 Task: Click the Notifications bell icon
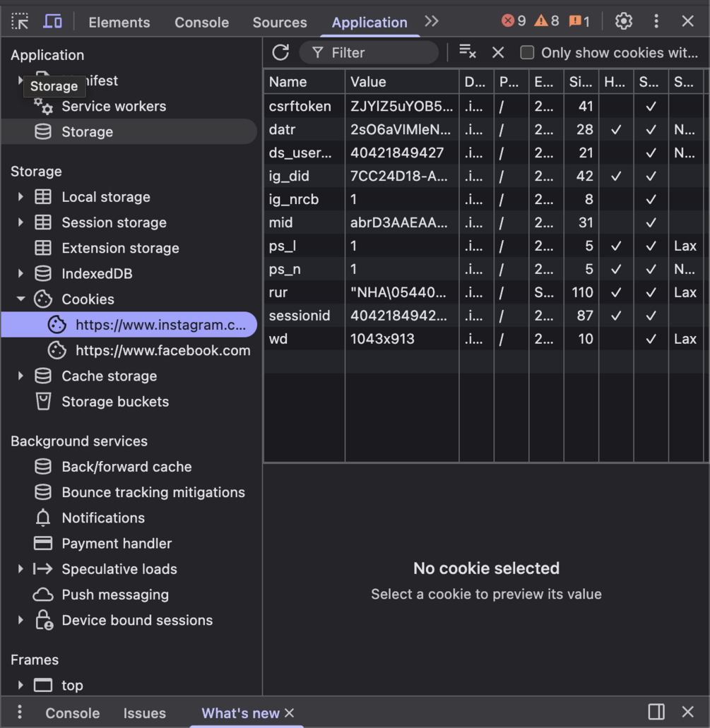pyautogui.click(x=43, y=518)
